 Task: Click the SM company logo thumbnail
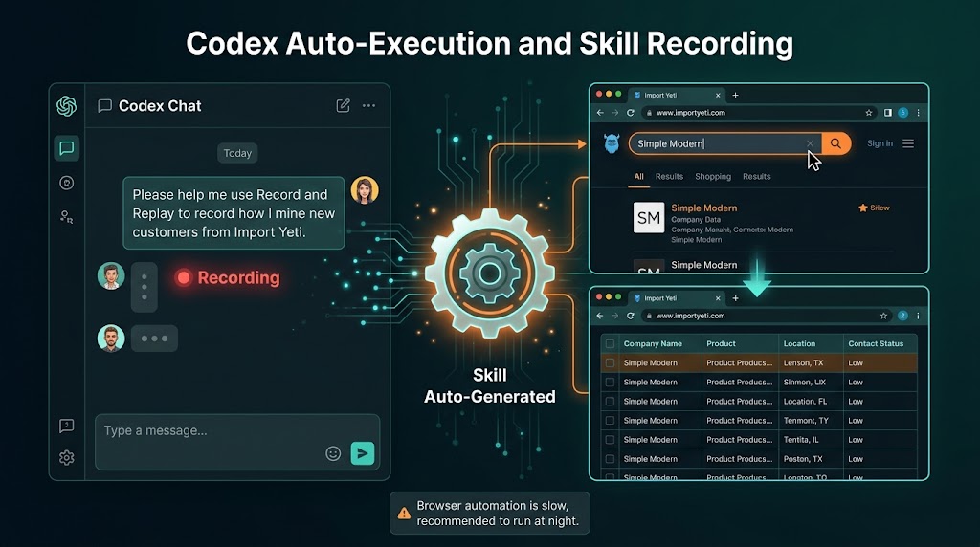tap(649, 217)
